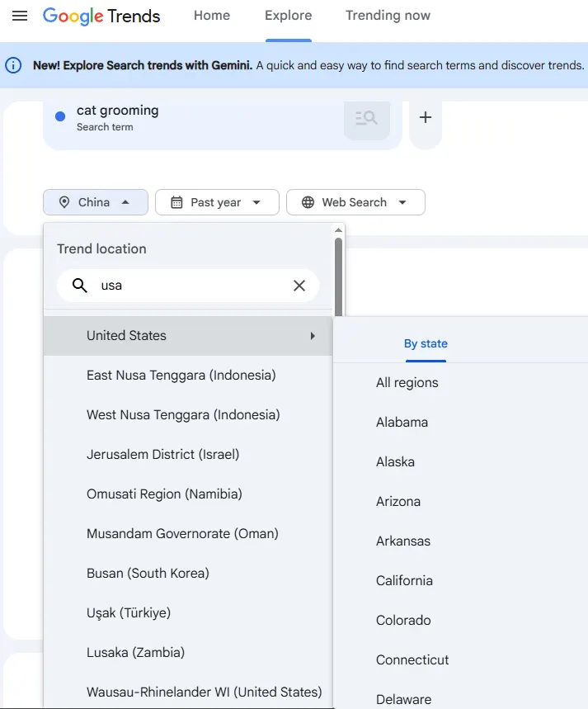
Task: Collapse the China location dropdown
Action: [x=96, y=202]
